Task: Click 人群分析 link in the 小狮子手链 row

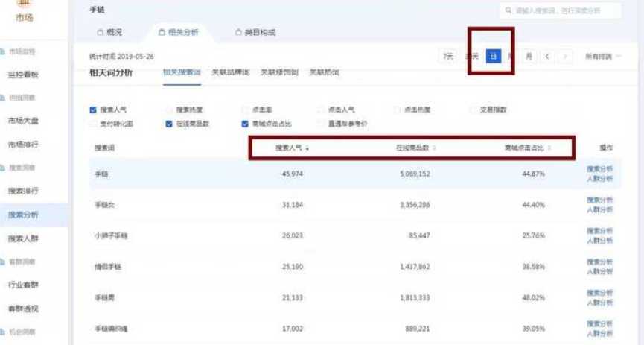Action: [599, 241]
